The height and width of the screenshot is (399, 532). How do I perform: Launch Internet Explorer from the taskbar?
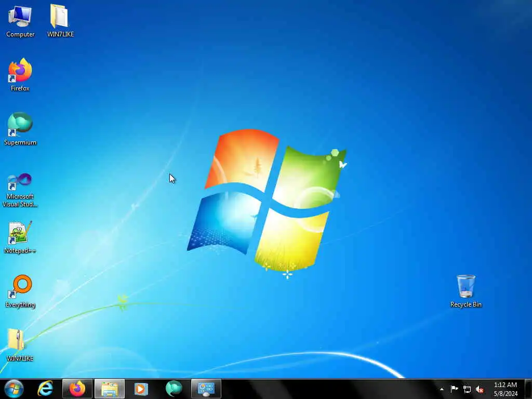coord(46,389)
